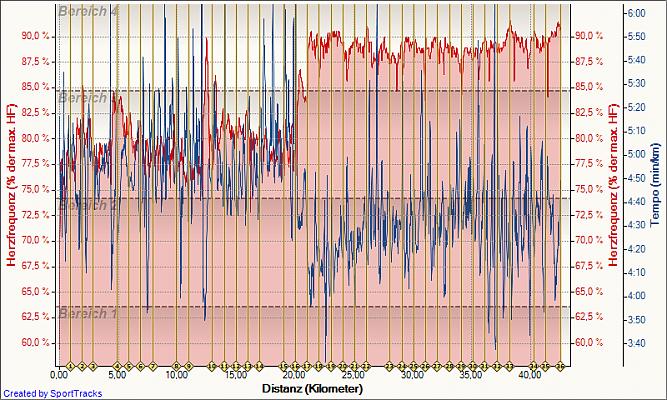Viewport: 667px width, 400px height.
Task: Click the 90,0 % left axis label
Action: click(x=36, y=36)
